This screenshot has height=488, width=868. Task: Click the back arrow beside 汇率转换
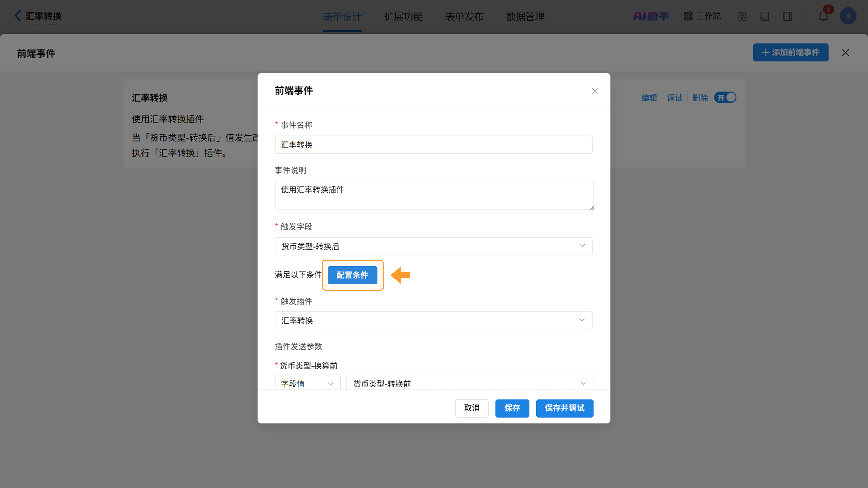pyautogui.click(x=18, y=16)
